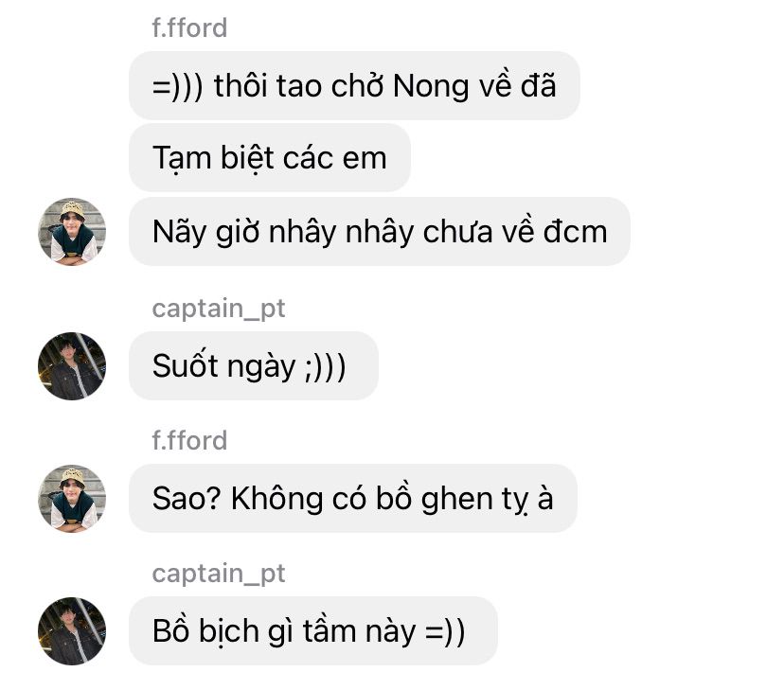Open f.fford's avatar beside 'Nãy giờ nhảy nhảy' message
Screen dimensions: 784x690
(x=72, y=231)
